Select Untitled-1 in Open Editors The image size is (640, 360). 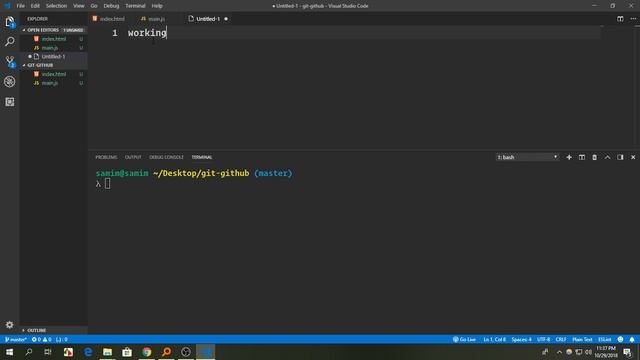pos(53,56)
